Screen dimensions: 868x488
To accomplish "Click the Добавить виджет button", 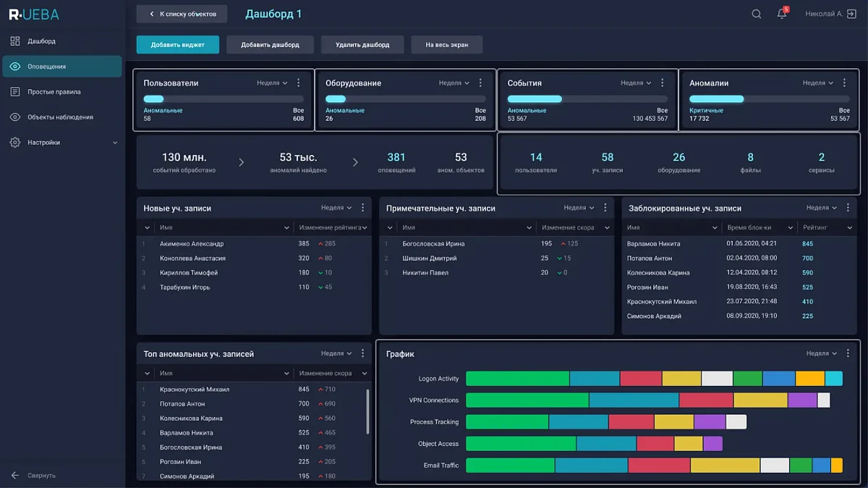I will pos(177,45).
